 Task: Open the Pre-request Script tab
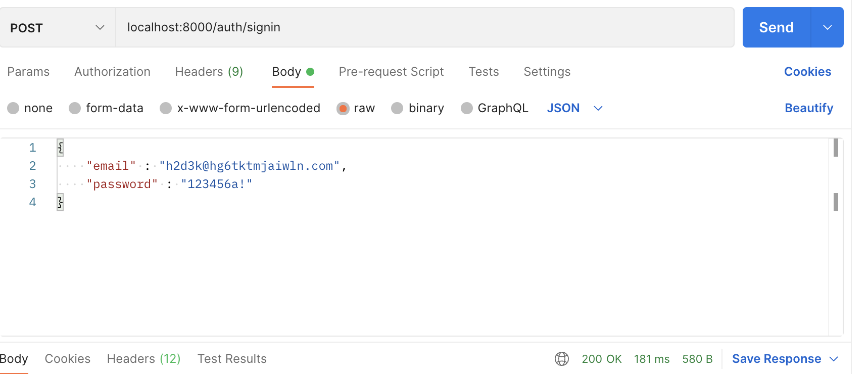[x=391, y=72]
